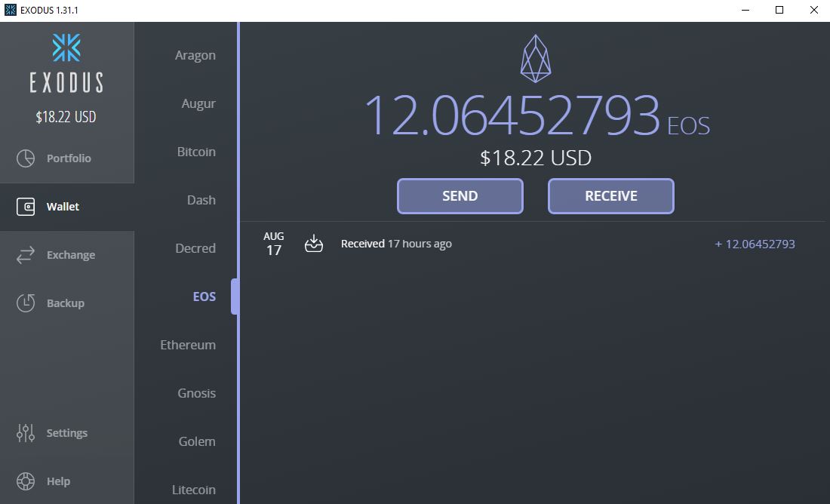This screenshot has width=830, height=504.
Task: Expand the Received 17 hours ago transaction
Action: (533, 244)
